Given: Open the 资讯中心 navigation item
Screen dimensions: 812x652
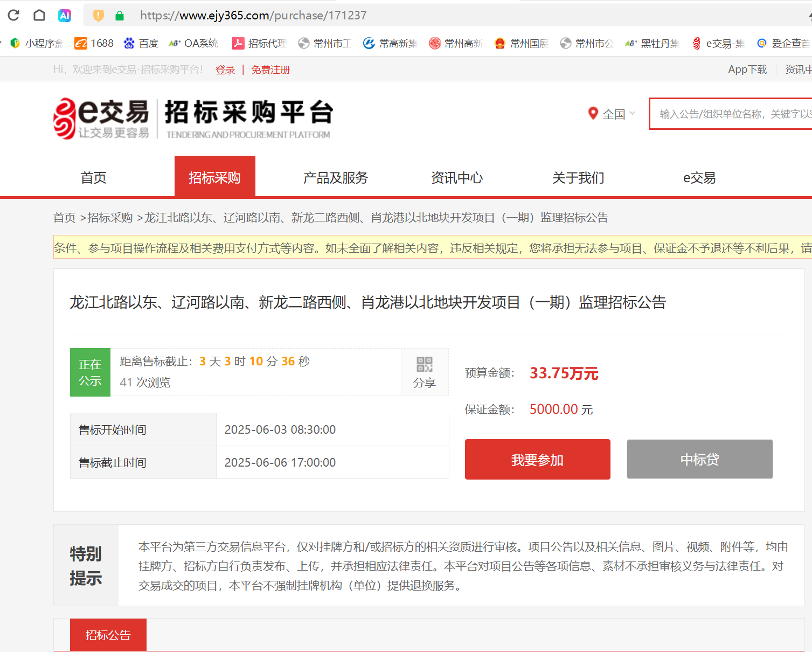Looking at the screenshot, I should (x=457, y=177).
